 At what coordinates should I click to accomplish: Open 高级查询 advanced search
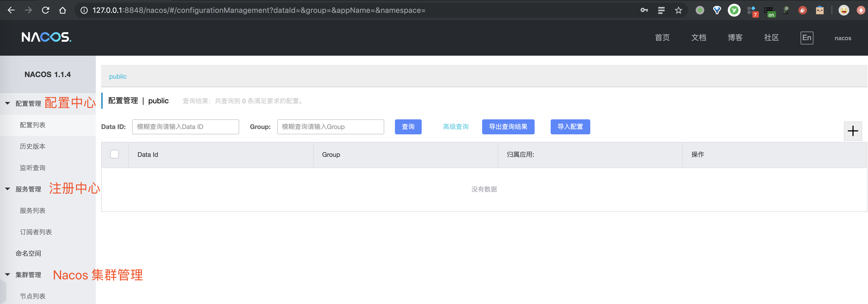click(x=456, y=127)
